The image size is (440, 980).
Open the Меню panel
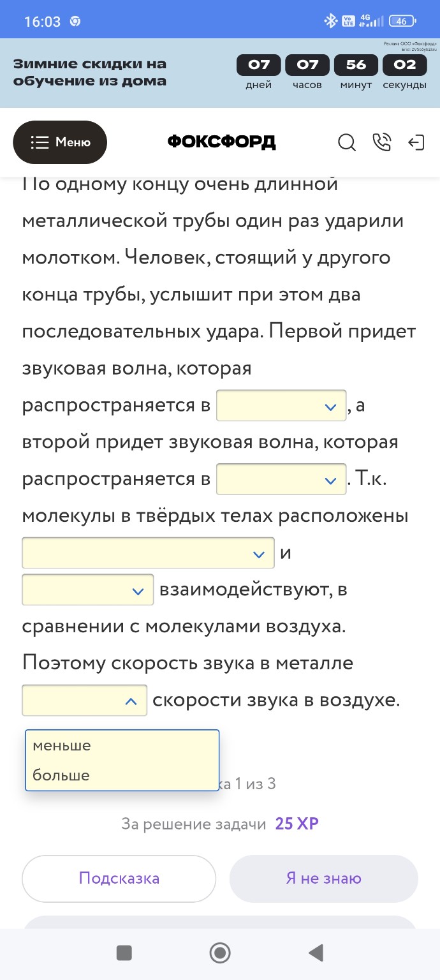pos(60,142)
